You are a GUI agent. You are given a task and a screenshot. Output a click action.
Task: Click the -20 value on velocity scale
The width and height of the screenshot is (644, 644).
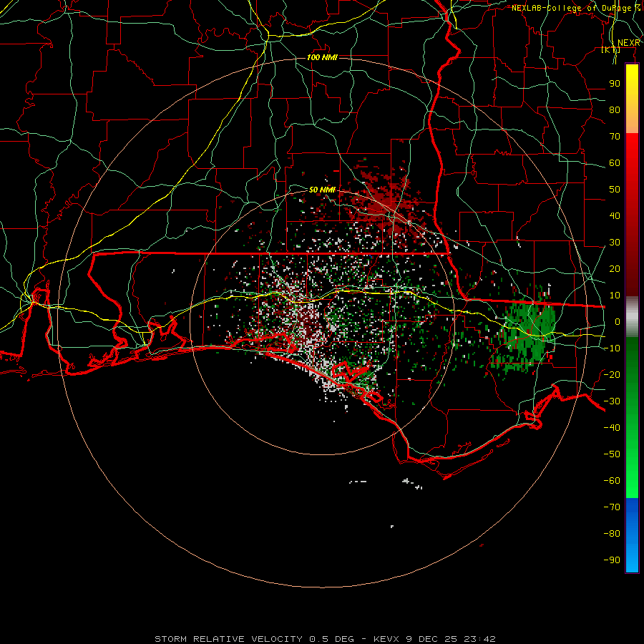point(612,374)
